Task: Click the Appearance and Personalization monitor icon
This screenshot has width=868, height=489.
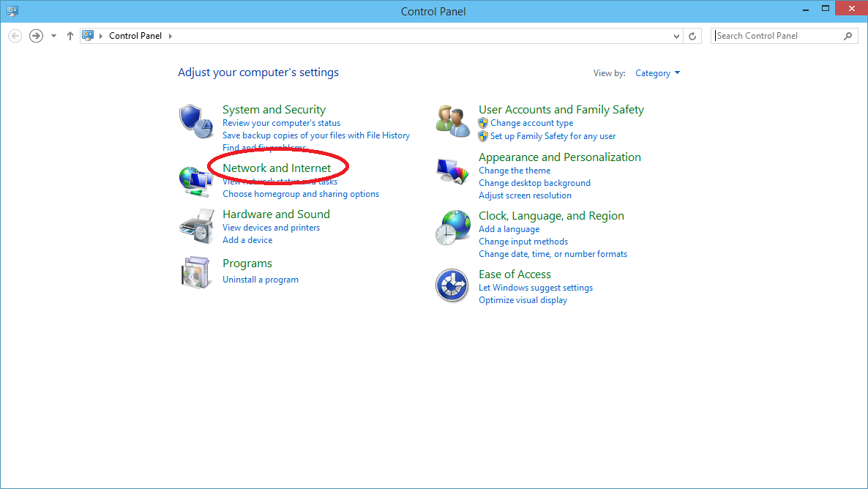Action: [452, 171]
